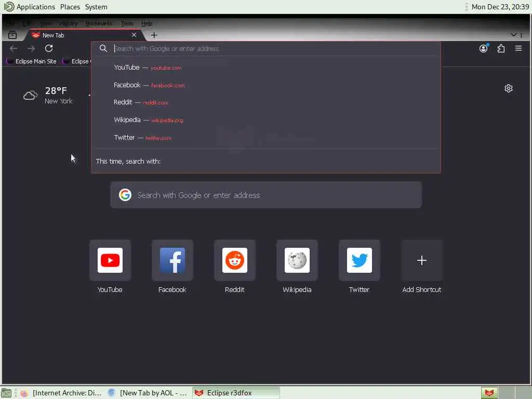Screen dimensions: 532x399
Task: Focus the page's Search with Google field
Action: click(x=266, y=195)
